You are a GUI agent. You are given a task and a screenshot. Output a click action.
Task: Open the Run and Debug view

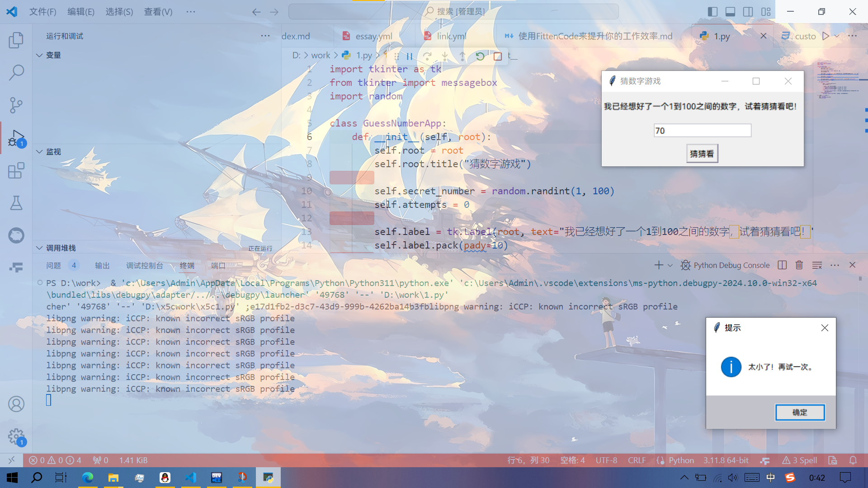tap(16, 138)
